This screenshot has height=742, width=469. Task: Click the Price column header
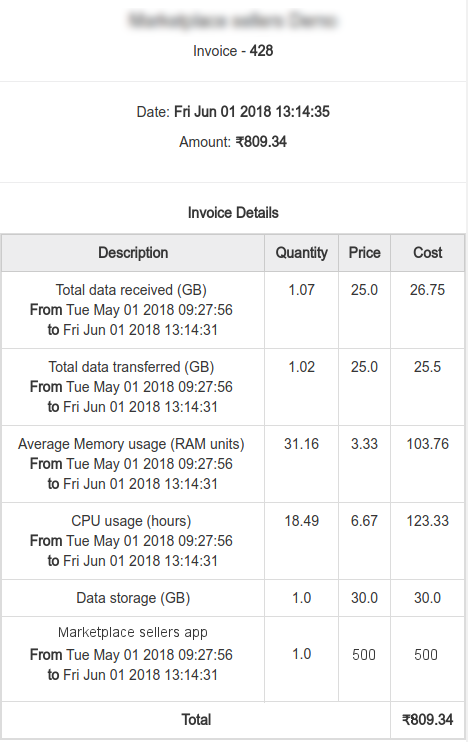tap(364, 253)
